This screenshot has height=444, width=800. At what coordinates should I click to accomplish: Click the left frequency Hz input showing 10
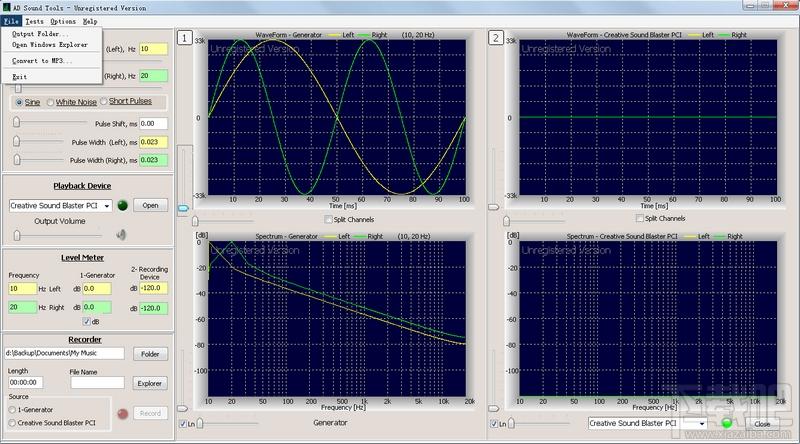(x=153, y=49)
